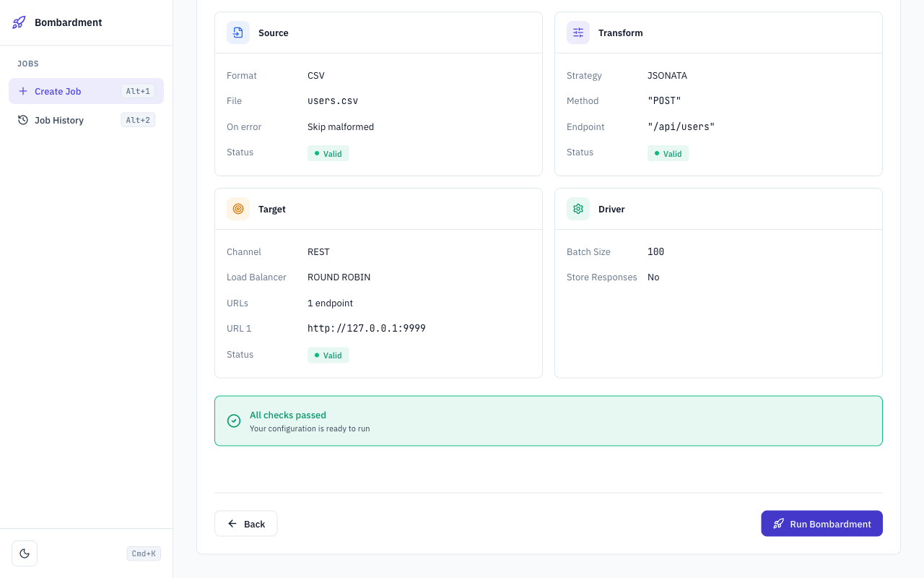Click the Bombardment rocket logo icon

pos(18,22)
